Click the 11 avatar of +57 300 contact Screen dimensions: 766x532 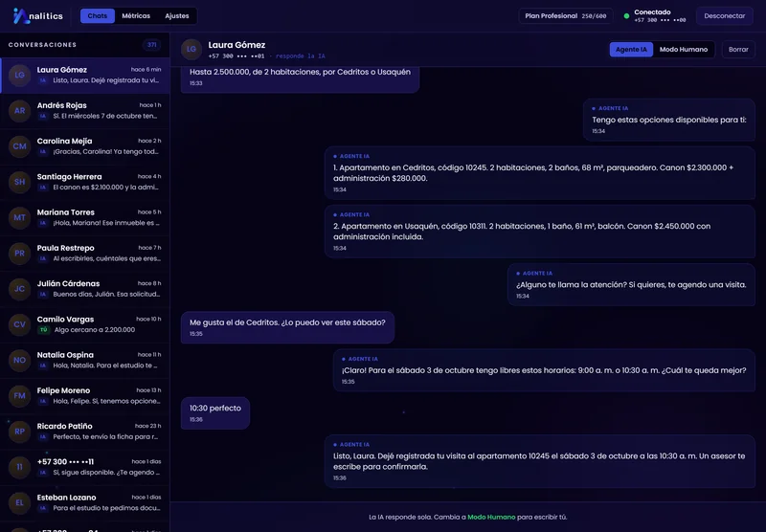pyautogui.click(x=19, y=467)
